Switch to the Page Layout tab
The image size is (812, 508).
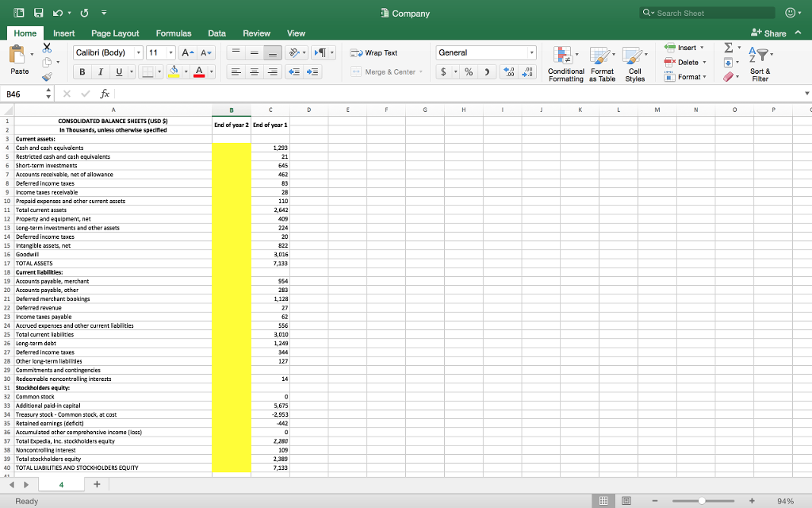115,33
